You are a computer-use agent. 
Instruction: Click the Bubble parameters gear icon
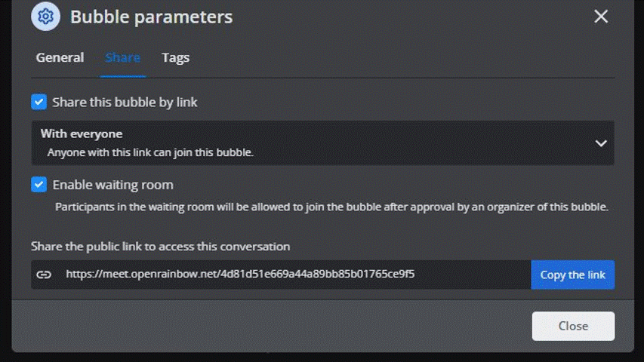click(45, 17)
